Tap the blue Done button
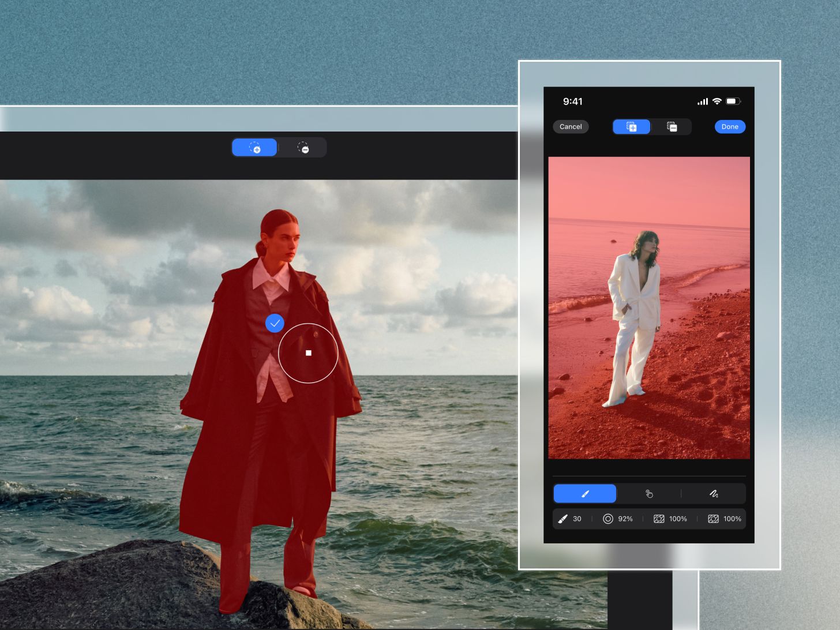840x630 pixels. coord(730,127)
